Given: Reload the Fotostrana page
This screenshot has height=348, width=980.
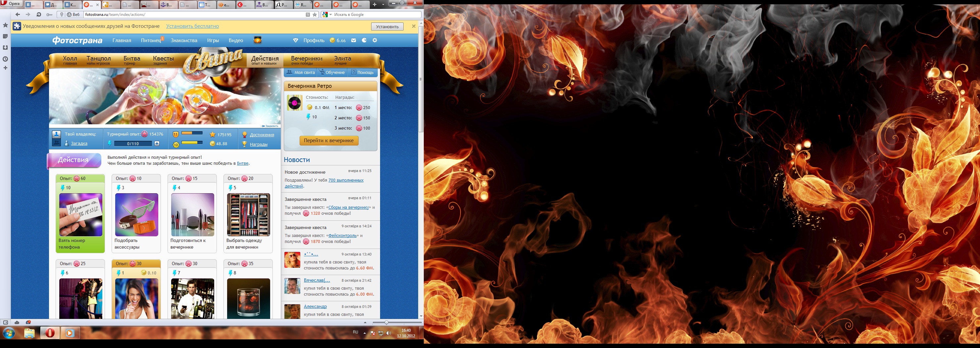Looking at the screenshot, I should (38, 15).
